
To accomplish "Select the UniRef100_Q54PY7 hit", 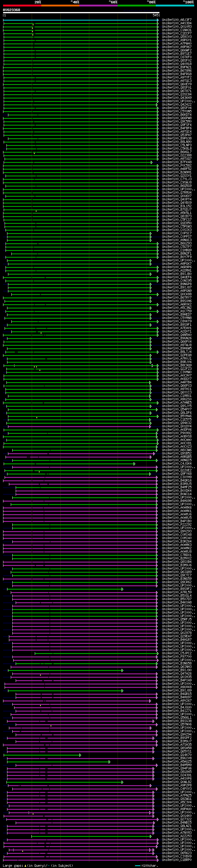I will click(x=176, y=410).
